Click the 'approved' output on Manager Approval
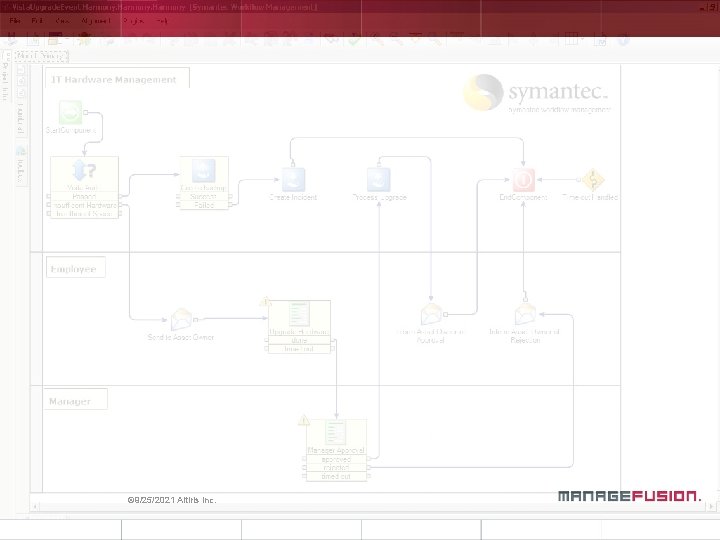This screenshot has height=540, width=720. click(x=336, y=459)
